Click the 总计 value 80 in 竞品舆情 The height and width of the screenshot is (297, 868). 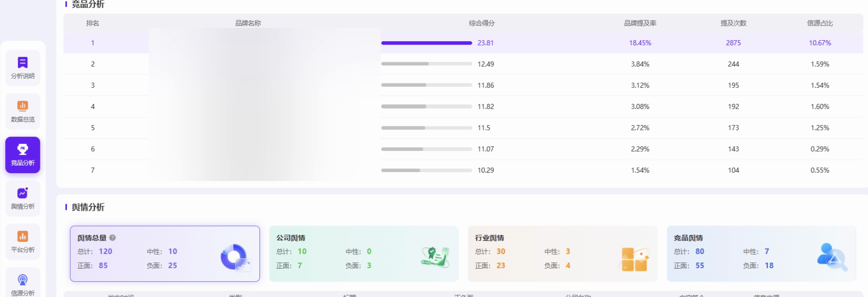point(700,251)
